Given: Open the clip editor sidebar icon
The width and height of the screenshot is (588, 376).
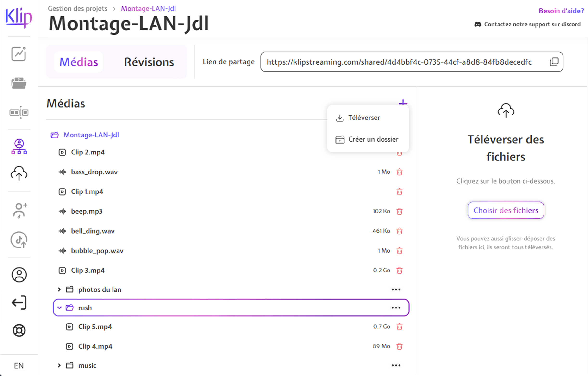Looking at the screenshot, I should pyautogui.click(x=19, y=112).
